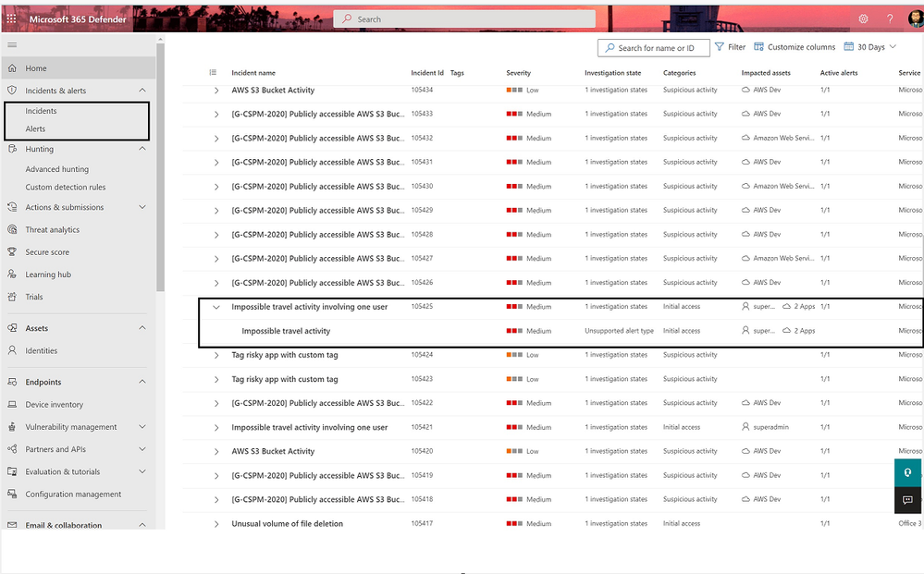Expand Vulnerability management chevron
Screen dimensions: 924x574
(142, 426)
